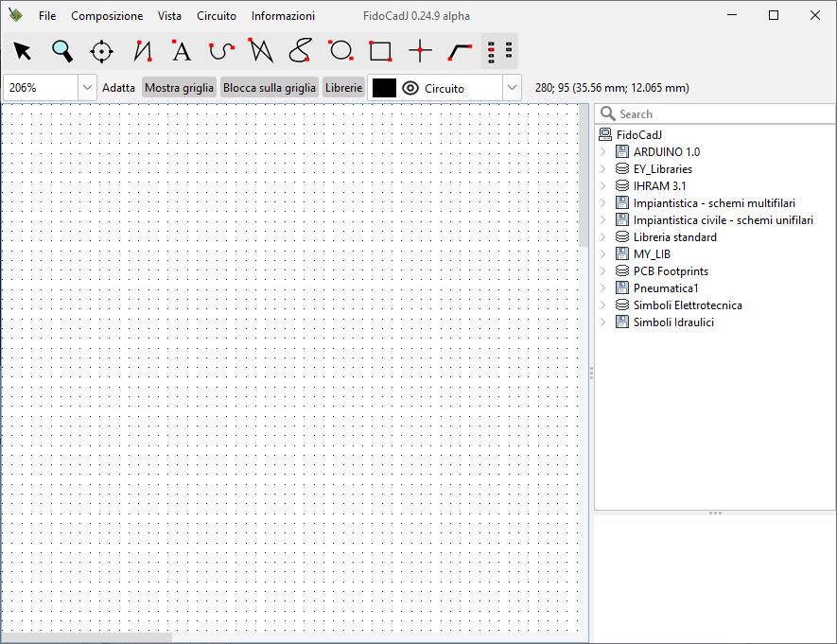Click the black layer color swatch
Image resolution: width=837 pixels, height=644 pixels.
pyautogui.click(x=384, y=88)
